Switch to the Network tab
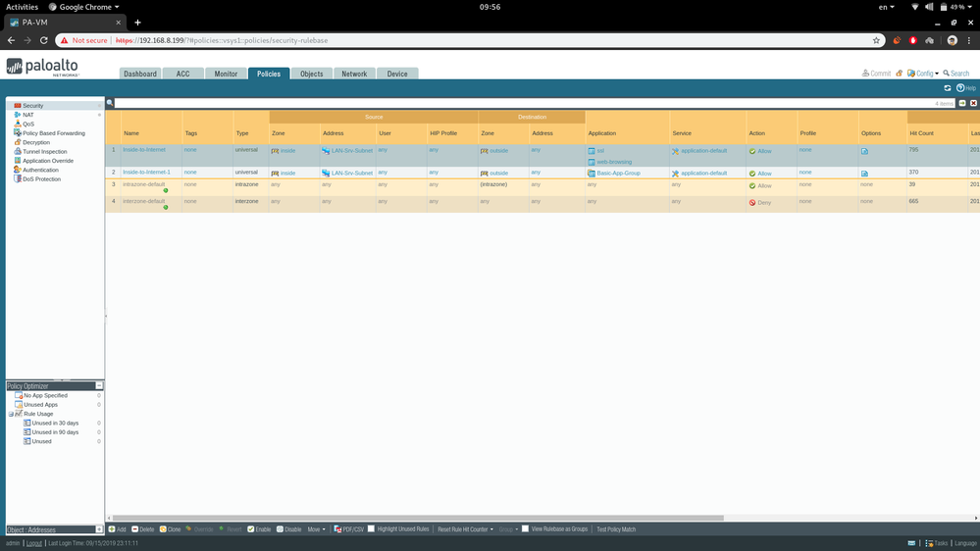This screenshot has height=551, width=980. (354, 74)
